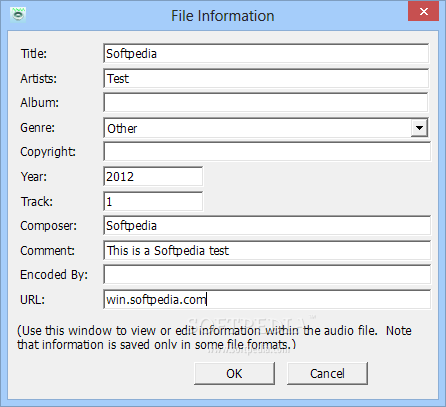The image size is (446, 407).
Task: Focus the Artists field with Test
Action: (266, 78)
